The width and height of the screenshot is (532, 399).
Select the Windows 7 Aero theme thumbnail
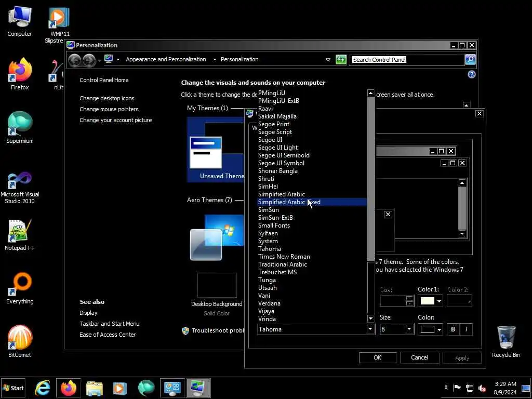click(217, 237)
